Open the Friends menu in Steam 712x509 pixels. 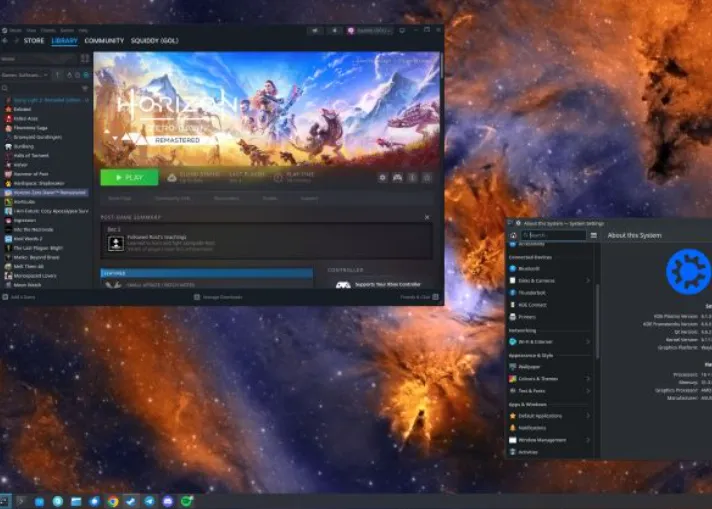[48, 30]
